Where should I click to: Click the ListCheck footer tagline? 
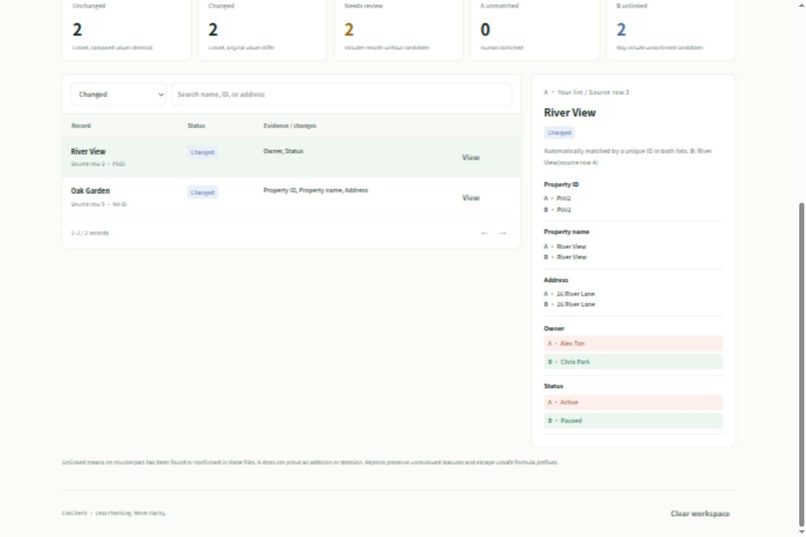point(114,513)
